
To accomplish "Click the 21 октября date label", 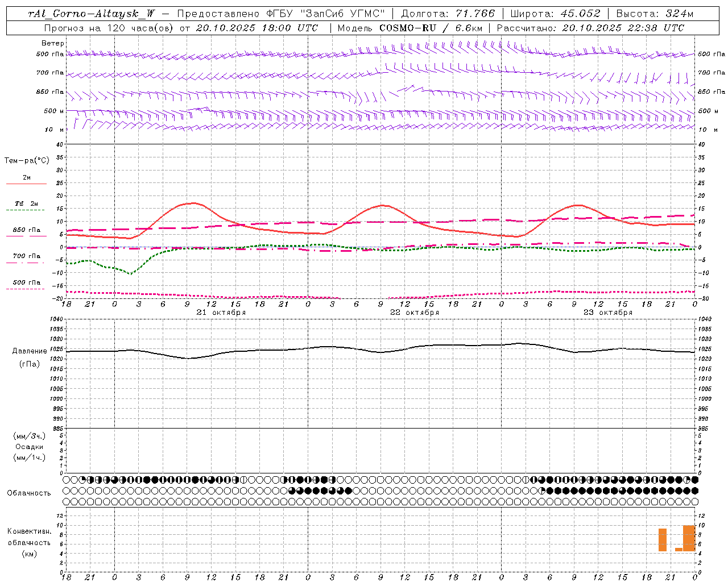I will coord(221,313).
